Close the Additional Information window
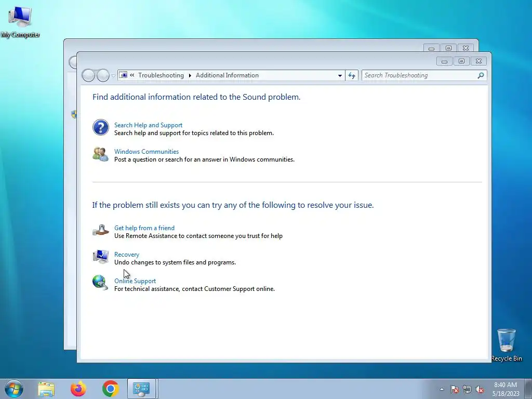Screen dimensions: 532x399 point(478,61)
